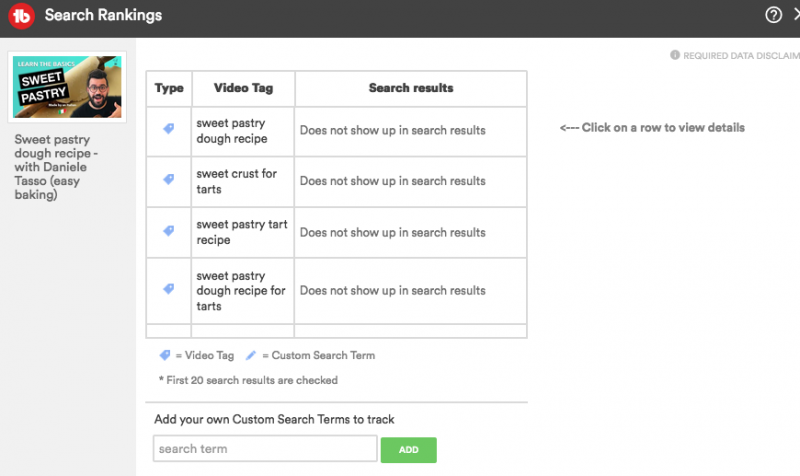Open the Sweet Pastry video thumbnail
Screen dimensions: 800x476
tap(68, 87)
